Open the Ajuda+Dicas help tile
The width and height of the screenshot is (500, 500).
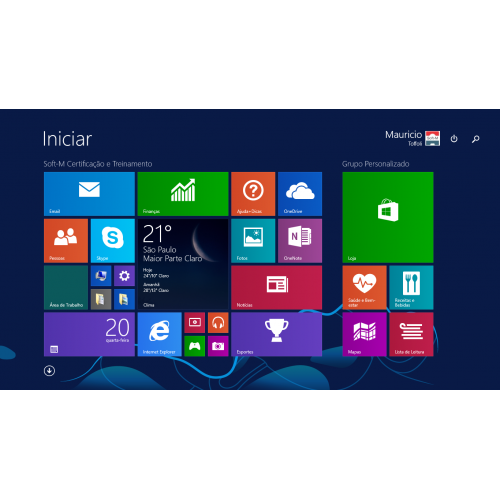pyautogui.click(x=253, y=194)
